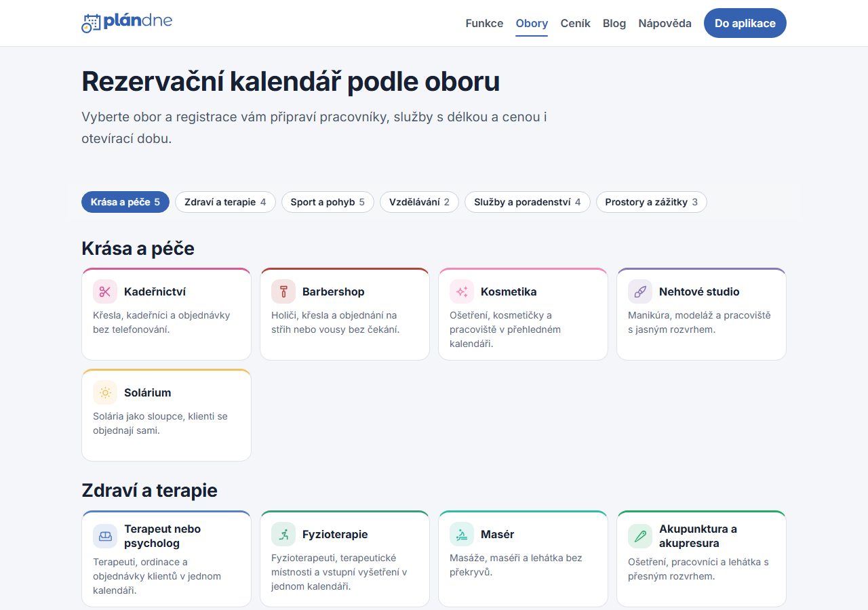Open the Fyzioterapie card title
This screenshot has height=610, width=868.
click(x=335, y=534)
